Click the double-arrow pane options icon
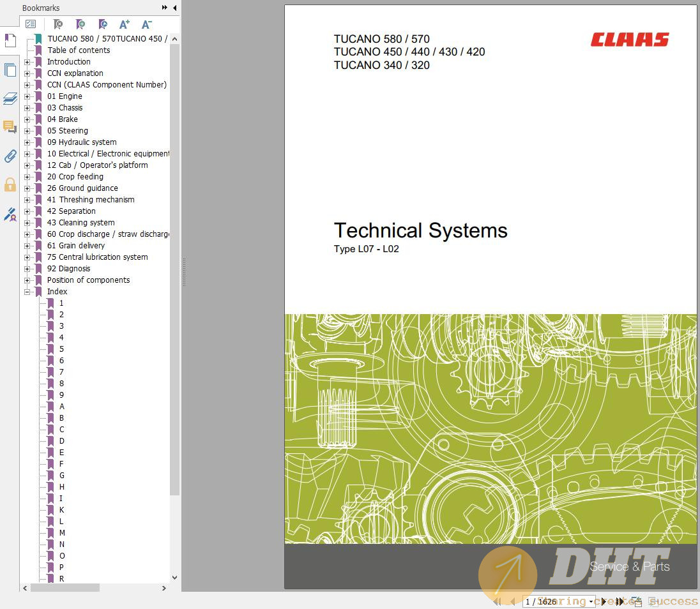This screenshot has width=700, height=609. pos(164,8)
